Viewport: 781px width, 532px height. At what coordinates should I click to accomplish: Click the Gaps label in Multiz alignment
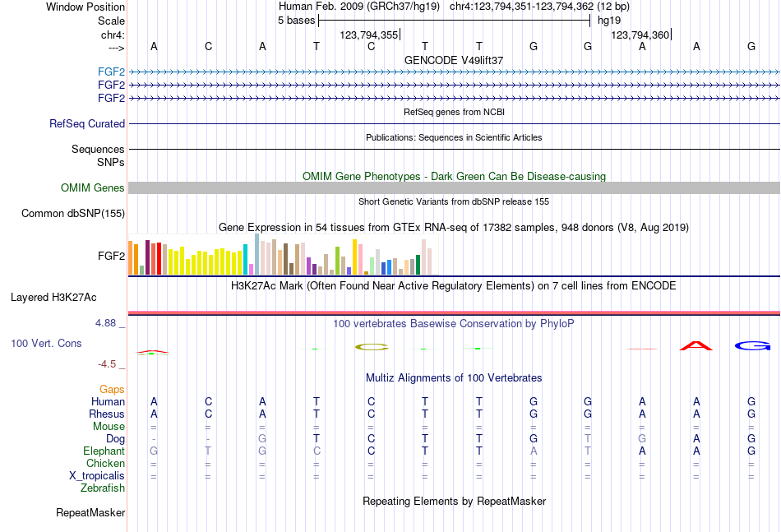tap(112, 390)
